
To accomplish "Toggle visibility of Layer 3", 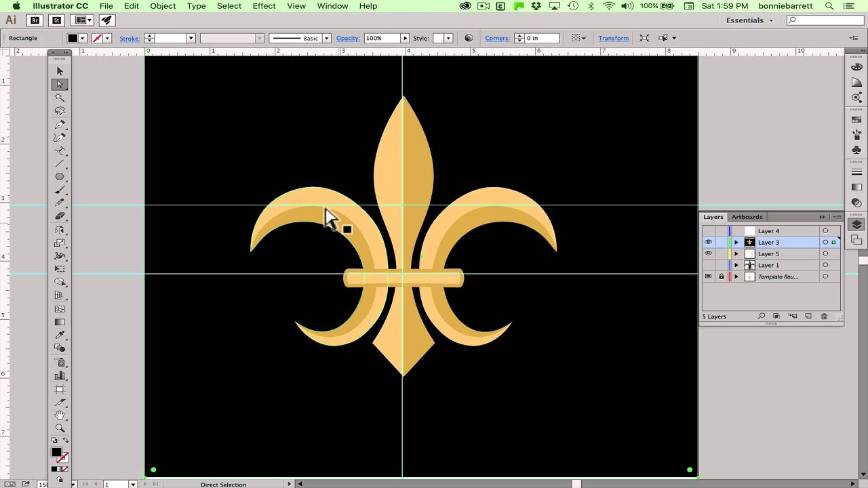I will coord(708,242).
